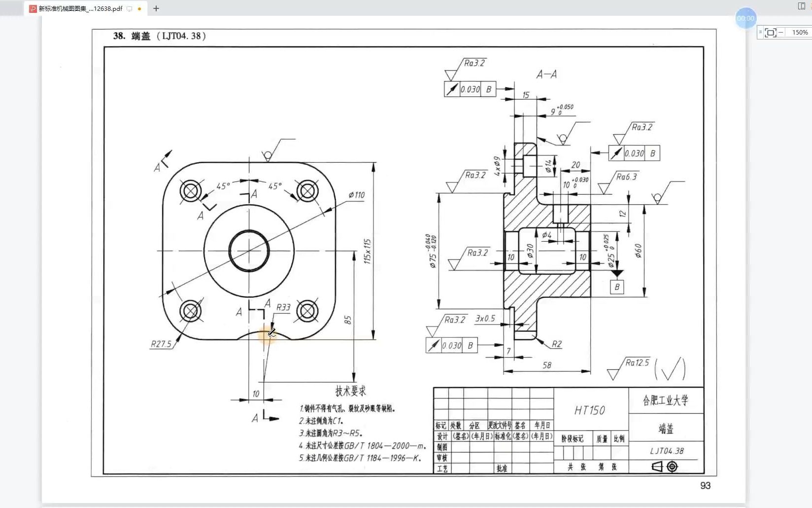This screenshot has width=812, height=508.
Task: Click the 3x0.5 groove dimension
Action: pyautogui.click(x=485, y=319)
